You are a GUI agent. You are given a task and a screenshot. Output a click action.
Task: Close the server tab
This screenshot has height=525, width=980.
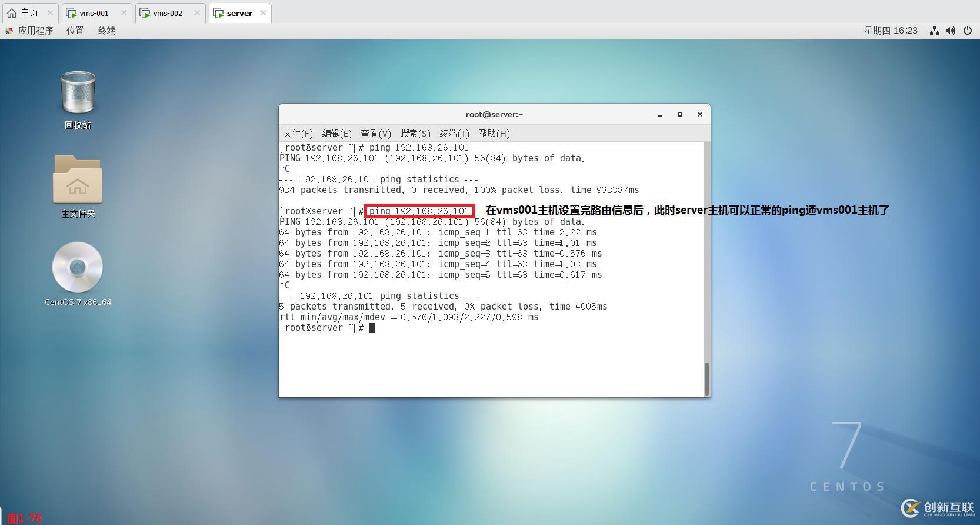click(263, 13)
